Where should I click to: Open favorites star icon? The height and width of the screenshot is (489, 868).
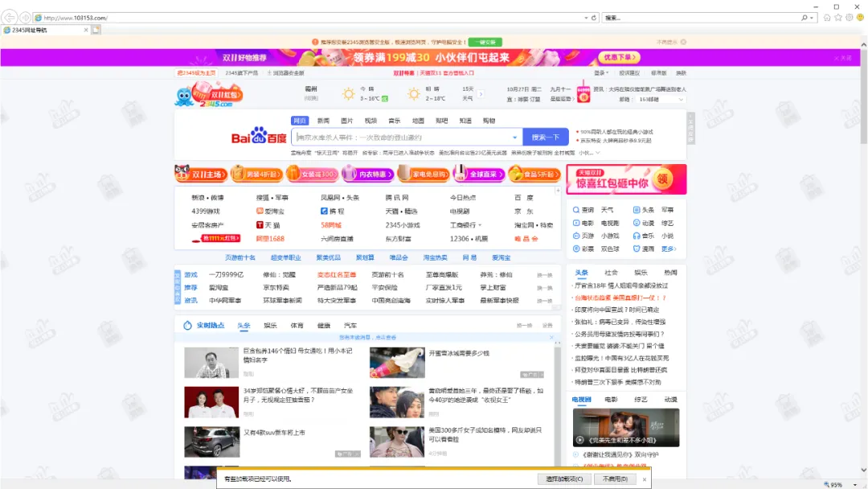[x=838, y=18]
